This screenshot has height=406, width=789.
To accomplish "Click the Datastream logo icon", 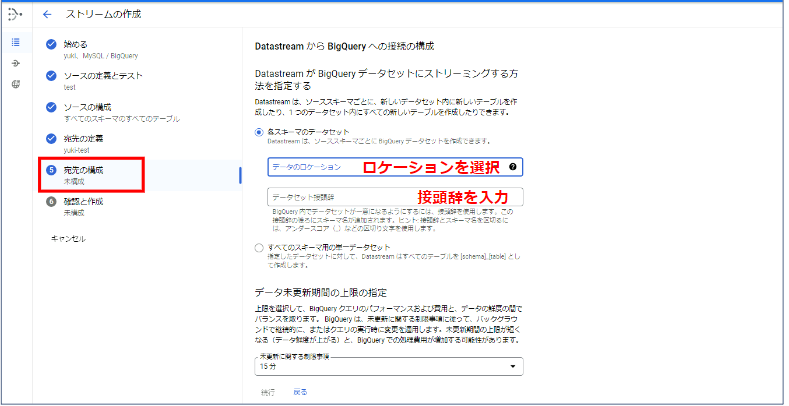I will (16, 15).
